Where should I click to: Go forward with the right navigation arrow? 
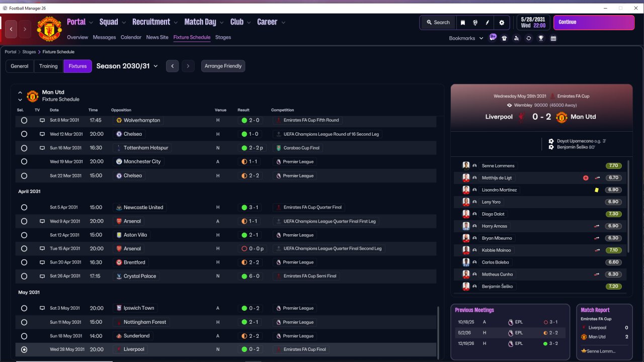25,29
